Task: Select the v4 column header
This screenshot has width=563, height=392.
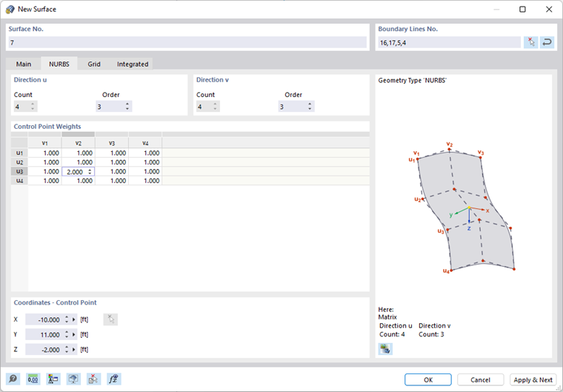Action: (145, 143)
